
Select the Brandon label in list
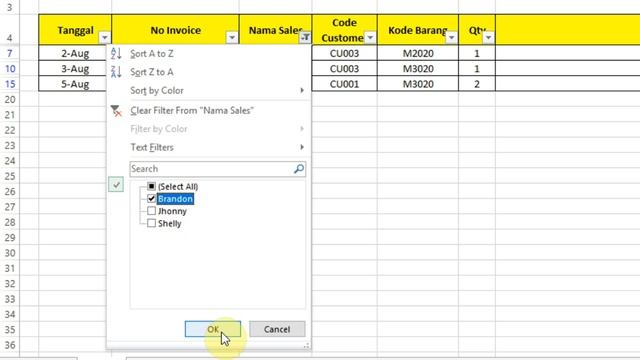point(176,199)
